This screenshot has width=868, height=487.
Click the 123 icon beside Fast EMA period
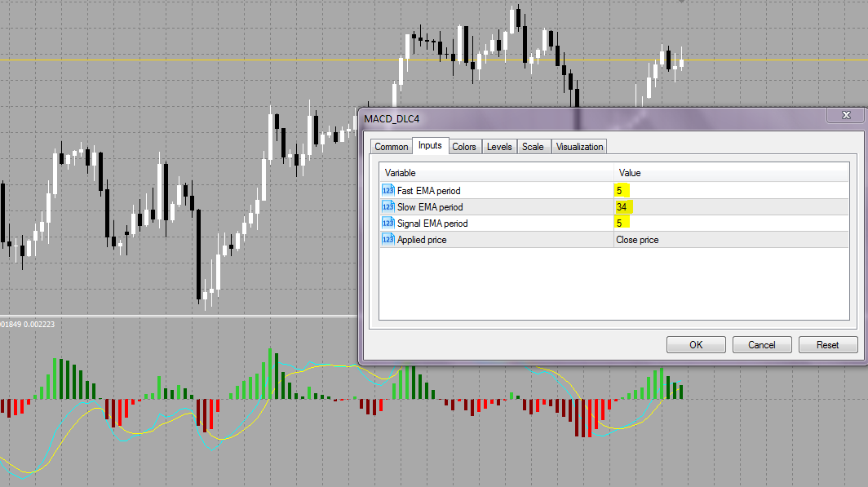[387, 190]
